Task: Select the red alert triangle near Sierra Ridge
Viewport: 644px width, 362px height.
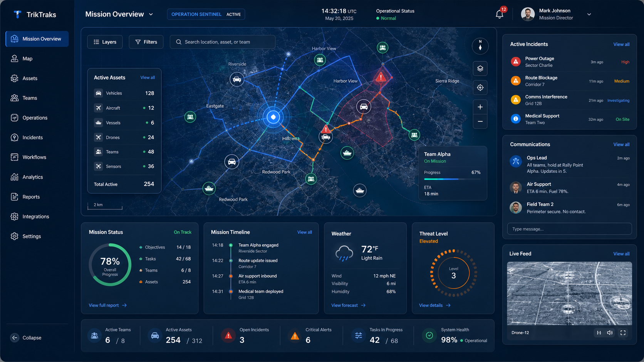Action: pyautogui.click(x=381, y=77)
